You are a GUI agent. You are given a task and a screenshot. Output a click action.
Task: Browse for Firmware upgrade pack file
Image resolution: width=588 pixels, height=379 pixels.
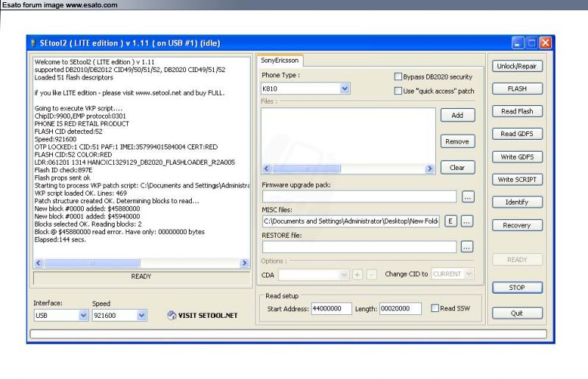tap(467, 196)
